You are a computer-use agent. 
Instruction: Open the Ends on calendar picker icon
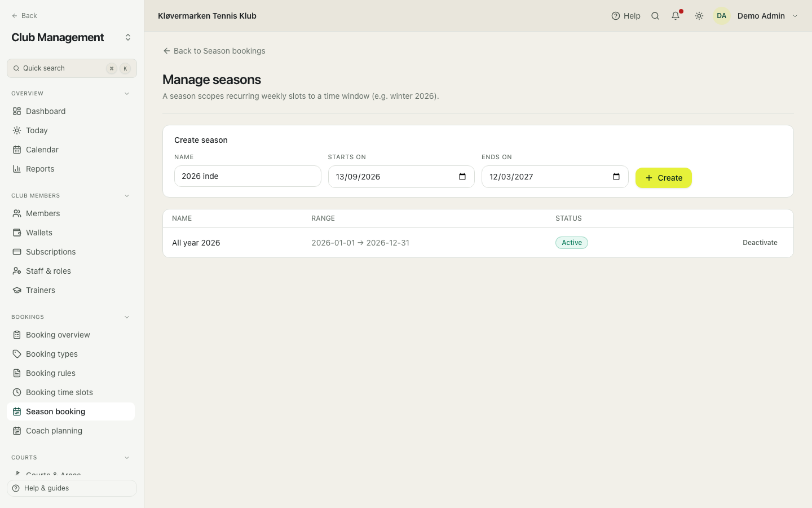coord(616,177)
